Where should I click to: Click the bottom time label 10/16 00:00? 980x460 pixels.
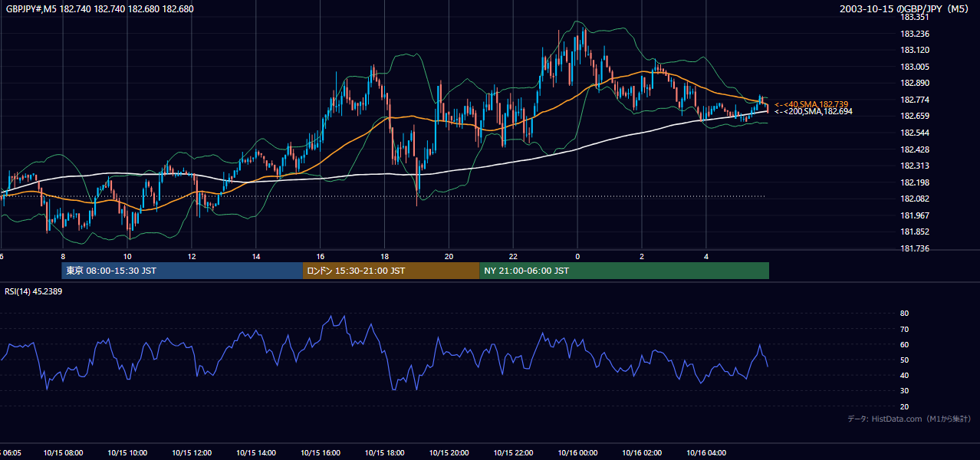coord(577,452)
